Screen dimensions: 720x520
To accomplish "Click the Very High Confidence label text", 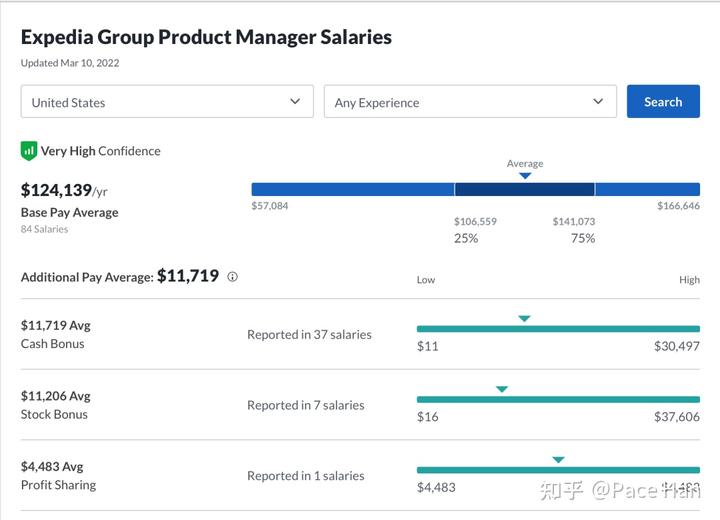I will pyautogui.click(x=101, y=151).
